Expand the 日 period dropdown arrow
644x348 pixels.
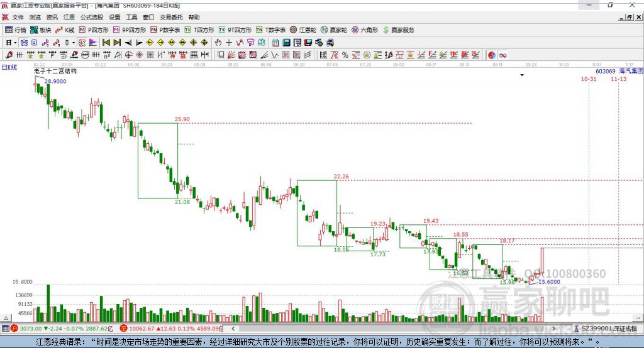coord(15,43)
